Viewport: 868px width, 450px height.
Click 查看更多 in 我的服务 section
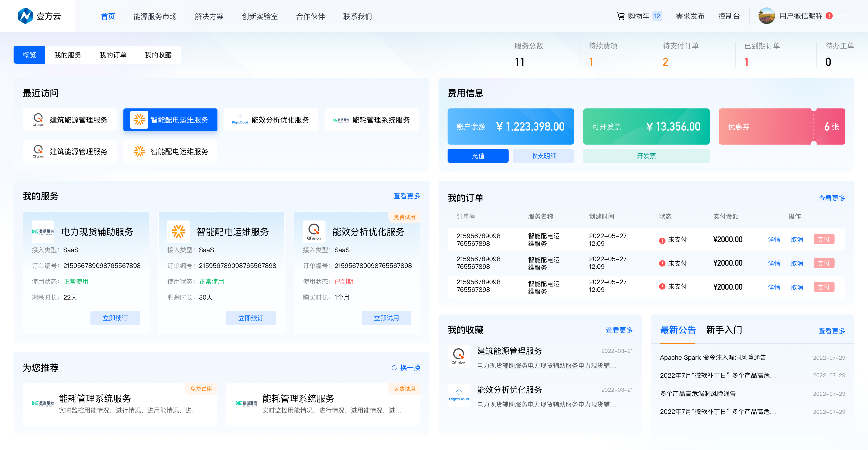(x=407, y=196)
